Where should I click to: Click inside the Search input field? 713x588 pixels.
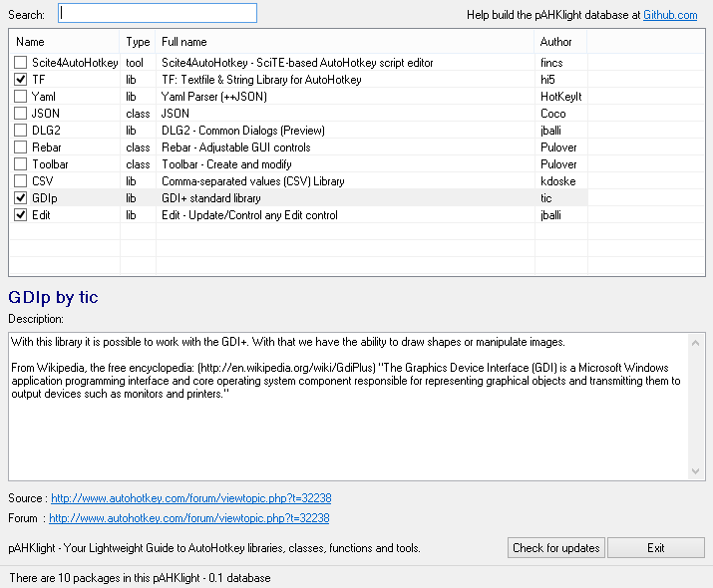click(x=158, y=13)
